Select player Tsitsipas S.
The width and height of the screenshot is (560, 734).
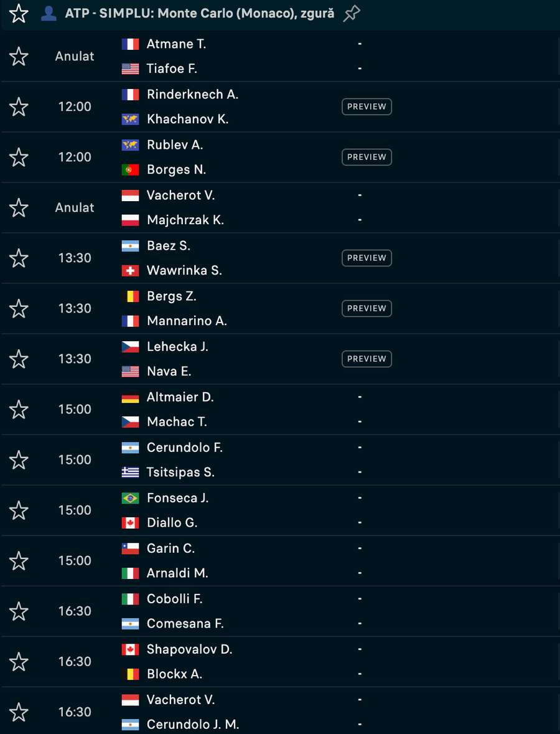click(179, 472)
